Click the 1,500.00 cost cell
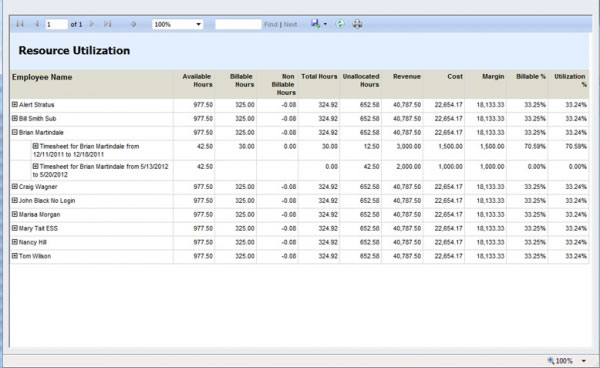 coord(450,146)
